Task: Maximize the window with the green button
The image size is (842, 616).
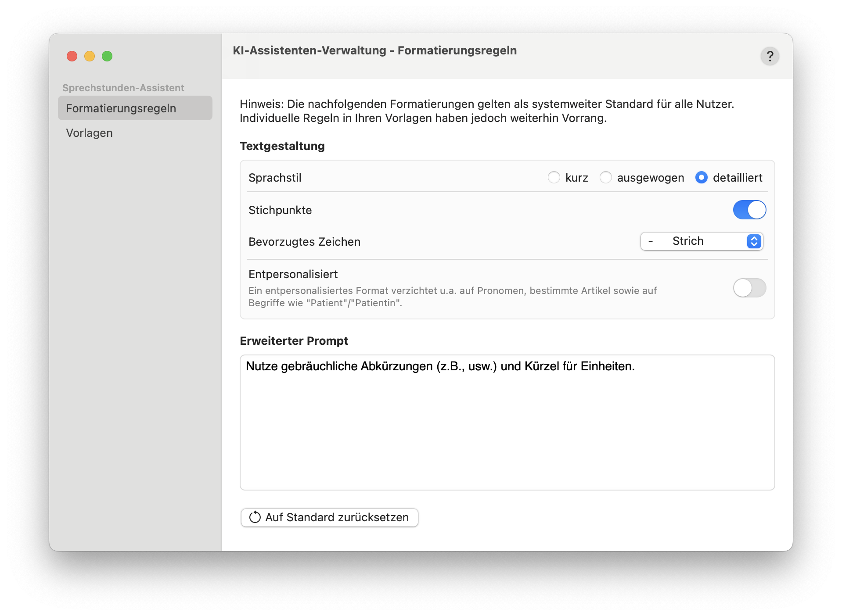Action: [107, 56]
